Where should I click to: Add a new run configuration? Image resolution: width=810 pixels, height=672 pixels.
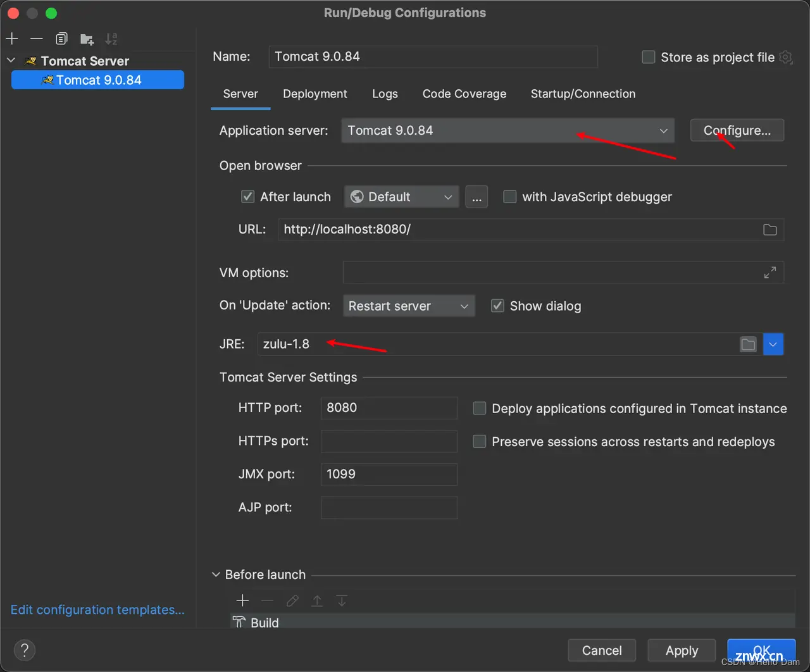[x=12, y=39]
